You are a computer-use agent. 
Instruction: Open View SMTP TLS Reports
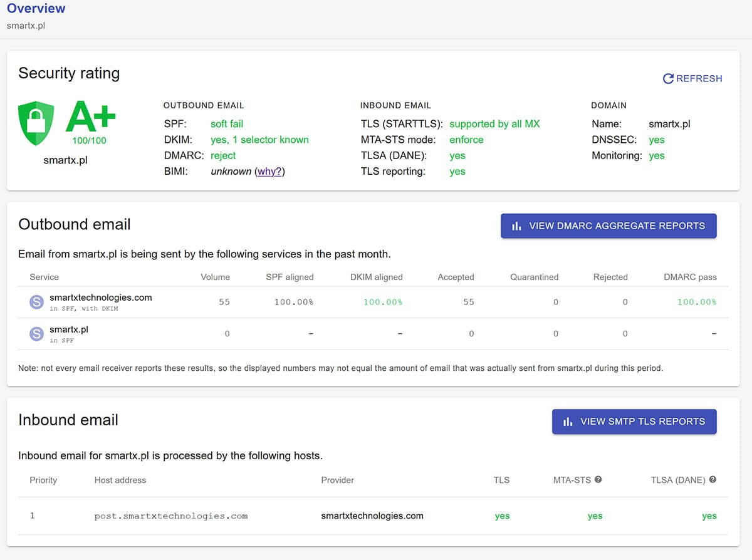(x=634, y=422)
